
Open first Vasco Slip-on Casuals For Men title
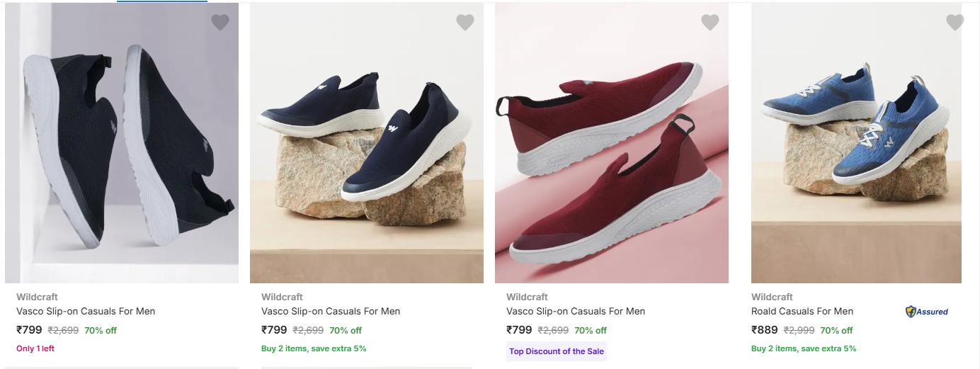(86, 312)
